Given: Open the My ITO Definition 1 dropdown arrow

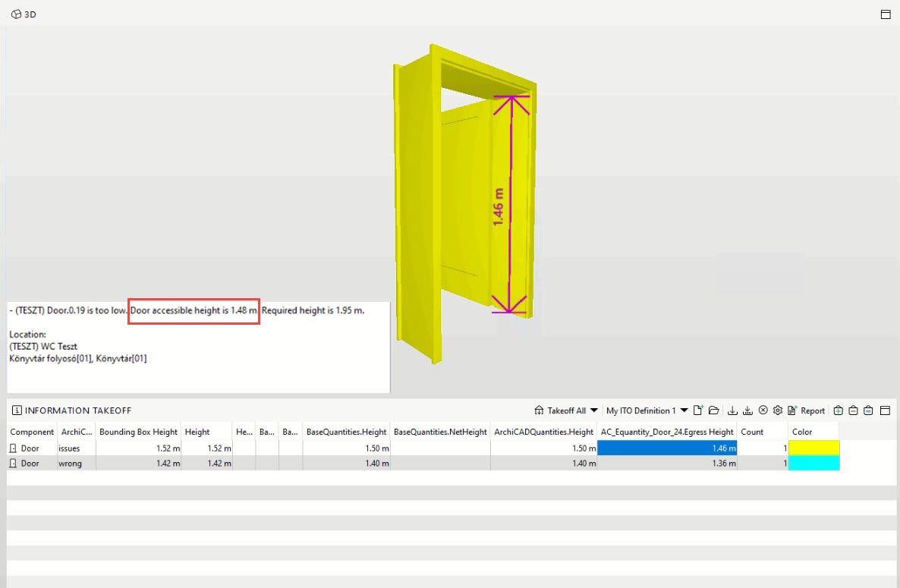Looking at the screenshot, I should (x=684, y=410).
